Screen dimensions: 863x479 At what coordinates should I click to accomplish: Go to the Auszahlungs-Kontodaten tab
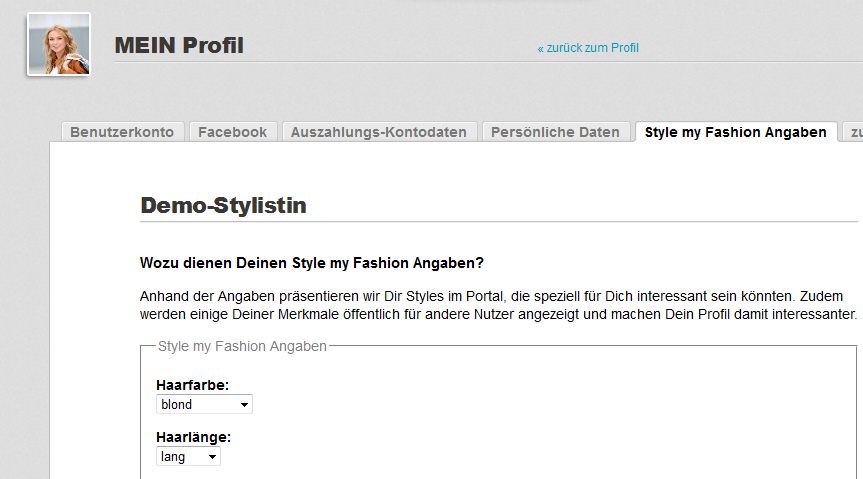[379, 132]
